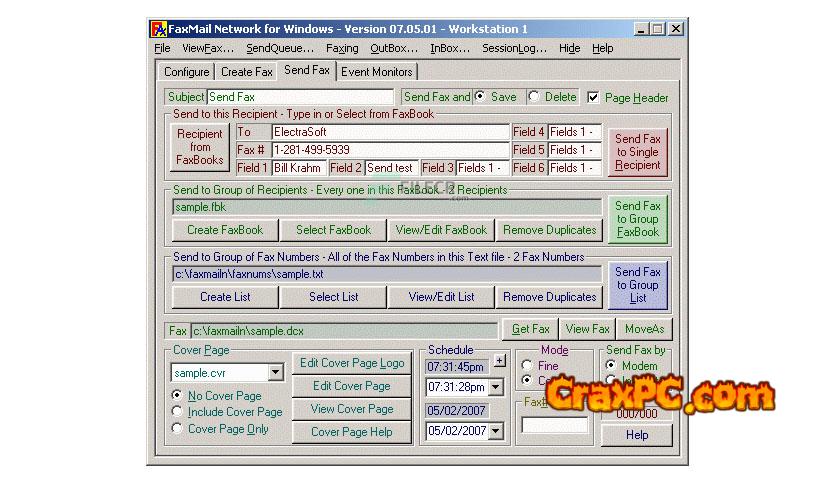This screenshot has height=484, width=836.
Task: Select the Fine mode radio button
Action: point(527,366)
